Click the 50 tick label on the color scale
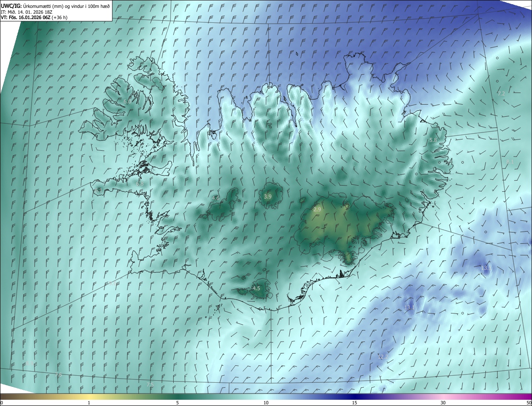This screenshot has height=406, width=532. click(x=529, y=403)
